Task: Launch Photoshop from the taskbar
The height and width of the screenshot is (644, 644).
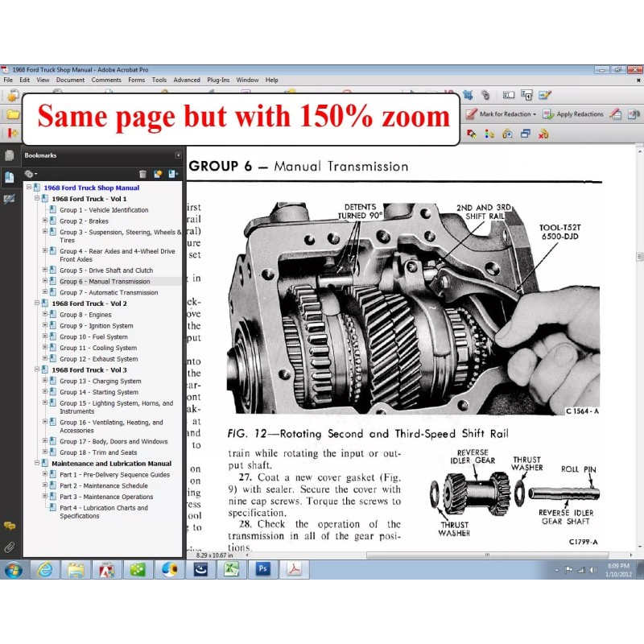Action: pyautogui.click(x=262, y=569)
